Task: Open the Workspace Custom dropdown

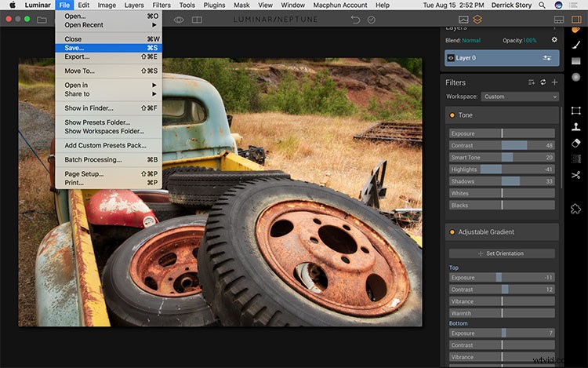Action: pyautogui.click(x=520, y=97)
